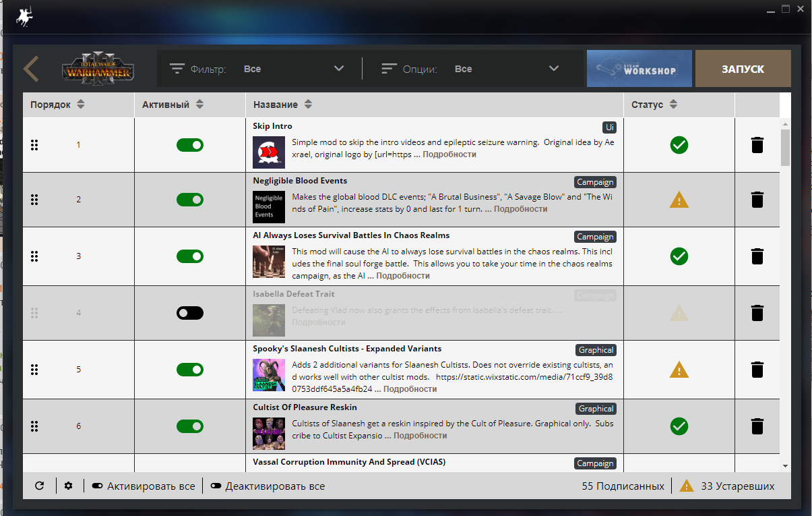Click the Total War launcher logo icon
The image size is (812, 516).
coord(25,18)
